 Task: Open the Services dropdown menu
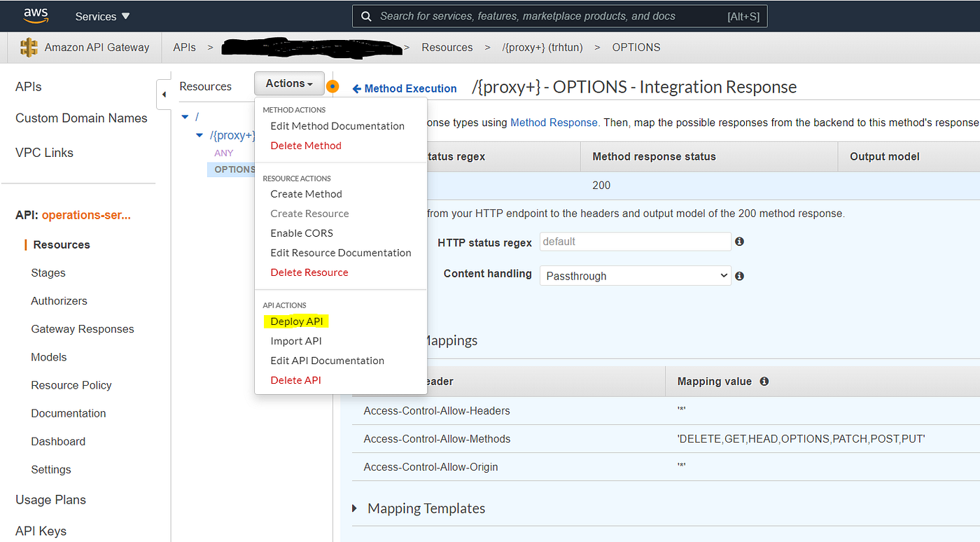tap(103, 16)
